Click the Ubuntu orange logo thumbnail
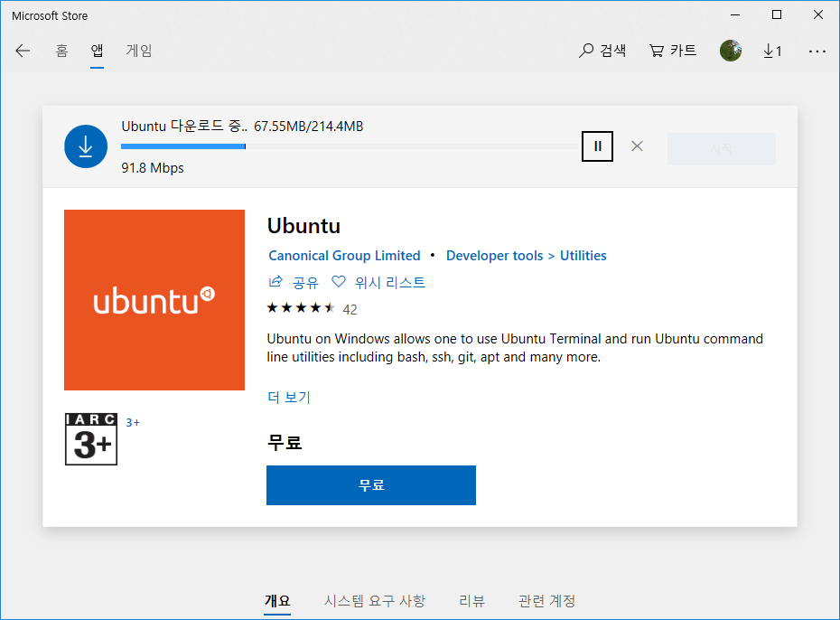 pos(154,299)
